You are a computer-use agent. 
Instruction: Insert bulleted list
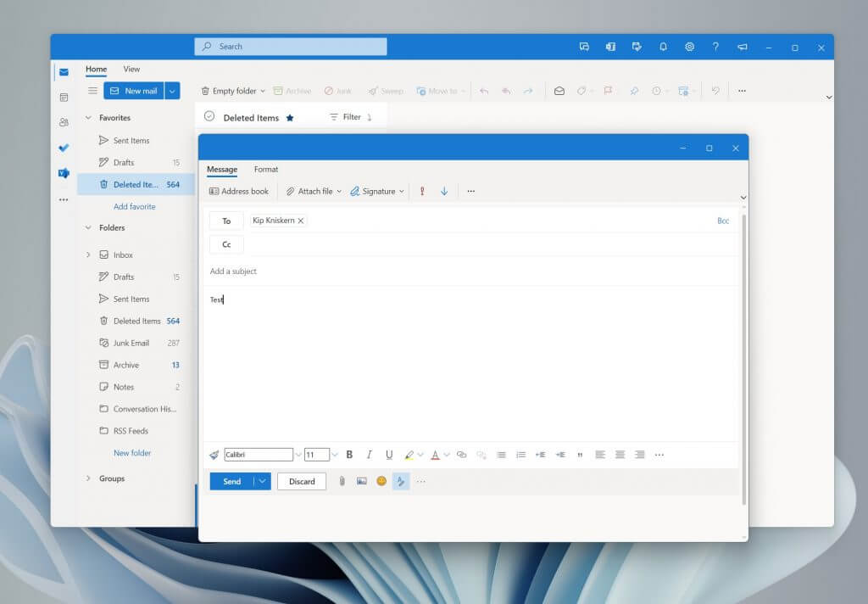(501, 455)
